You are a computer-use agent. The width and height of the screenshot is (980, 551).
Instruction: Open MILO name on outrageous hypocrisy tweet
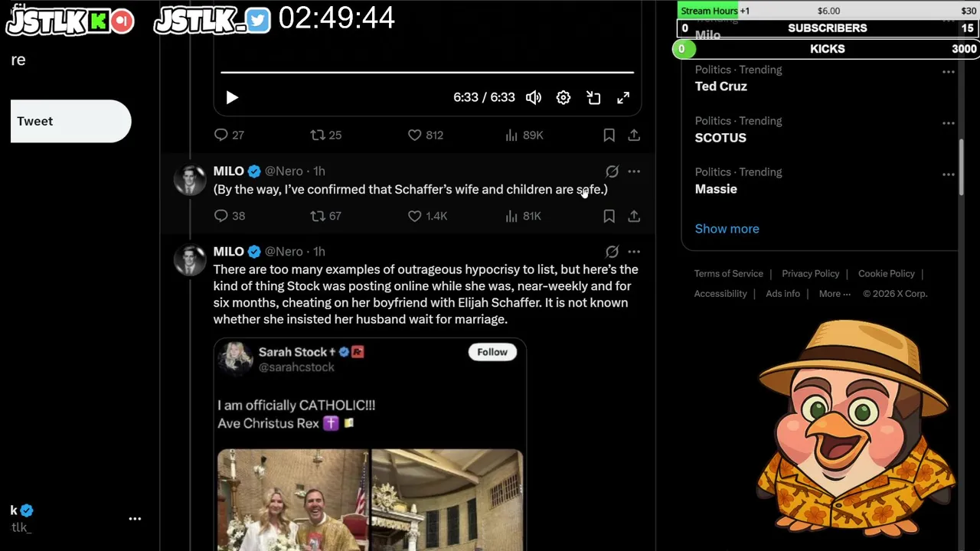click(228, 252)
